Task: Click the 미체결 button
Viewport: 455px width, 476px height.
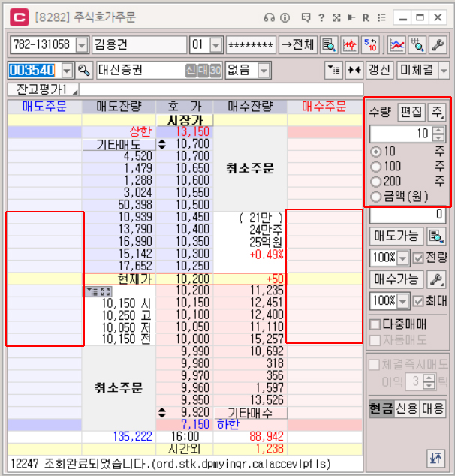Action: [x=417, y=71]
